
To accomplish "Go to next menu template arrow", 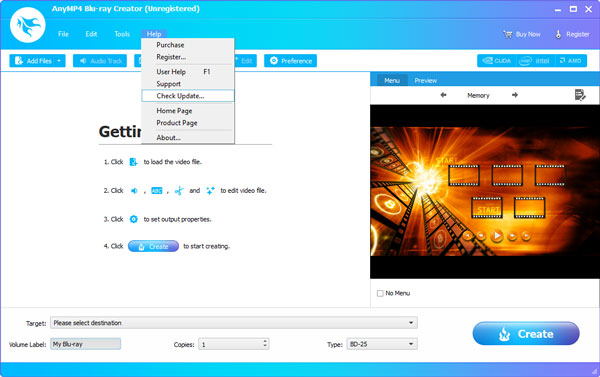I will 515,95.
